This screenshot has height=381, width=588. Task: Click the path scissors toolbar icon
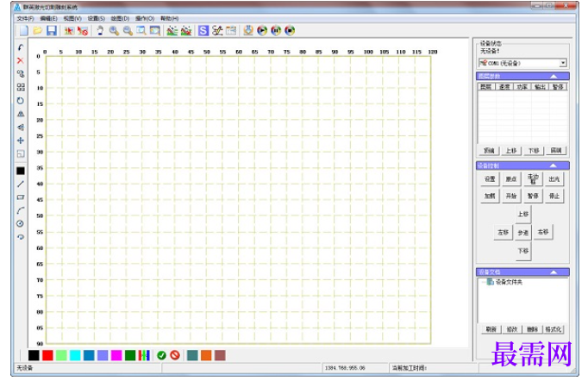pos(217,31)
